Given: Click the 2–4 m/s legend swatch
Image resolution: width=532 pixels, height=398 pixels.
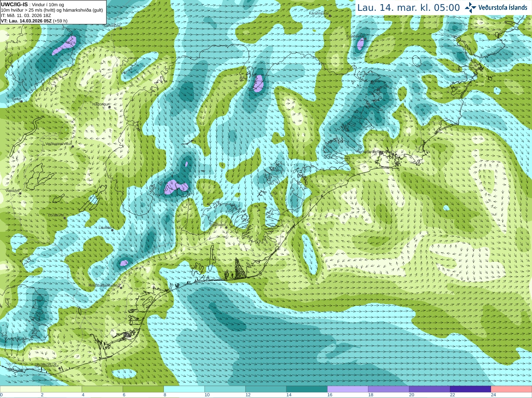Looking at the screenshot, I should click(x=61, y=389).
